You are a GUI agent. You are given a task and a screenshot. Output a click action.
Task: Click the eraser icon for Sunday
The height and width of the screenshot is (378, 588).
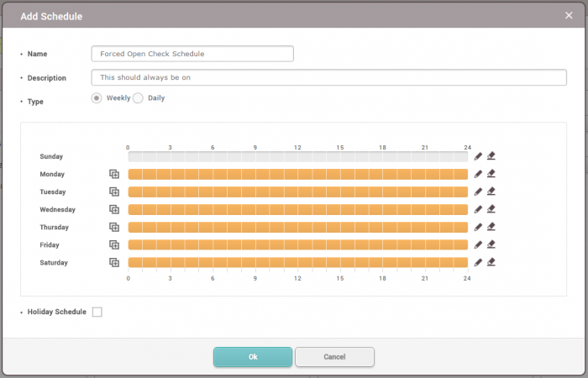[x=491, y=156]
